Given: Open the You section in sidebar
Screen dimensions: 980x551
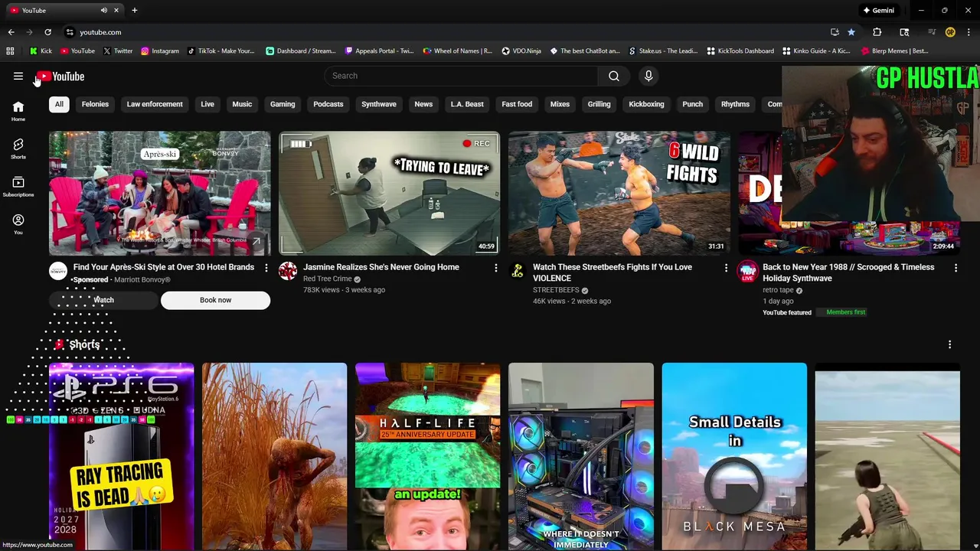Looking at the screenshot, I should tap(18, 224).
